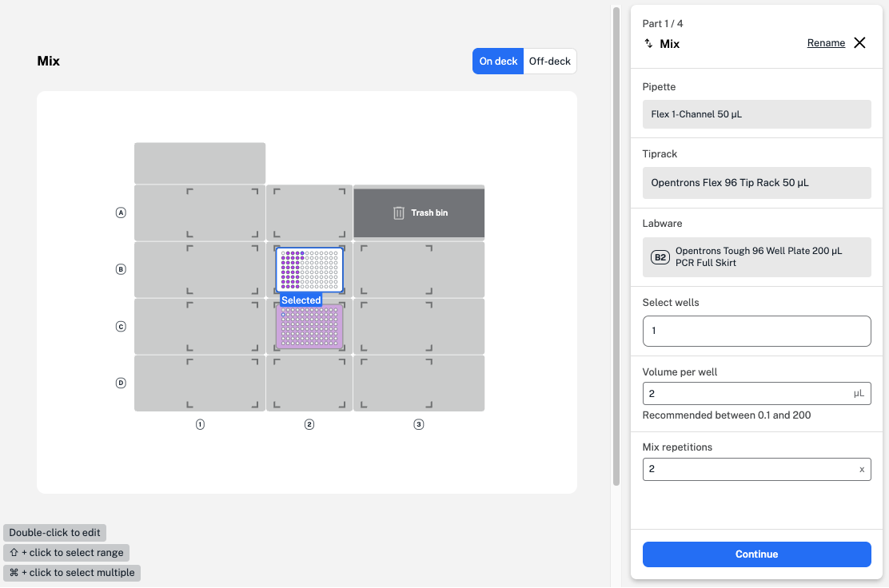Image resolution: width=889 pixels, height=588 pixels.
Task: Click the Volume per well field
Action: [x=748, y=394]
